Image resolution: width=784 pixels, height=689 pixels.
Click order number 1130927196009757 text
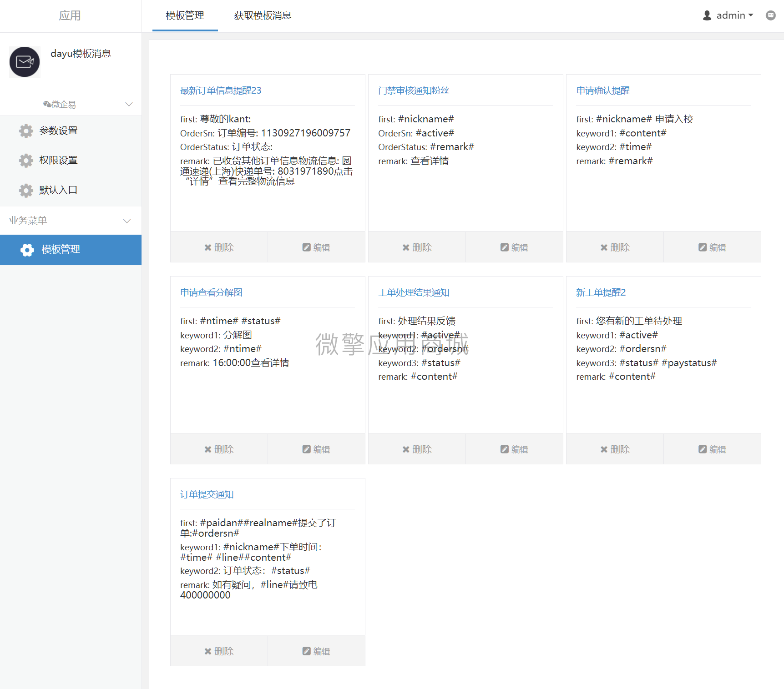click(305, 133)
